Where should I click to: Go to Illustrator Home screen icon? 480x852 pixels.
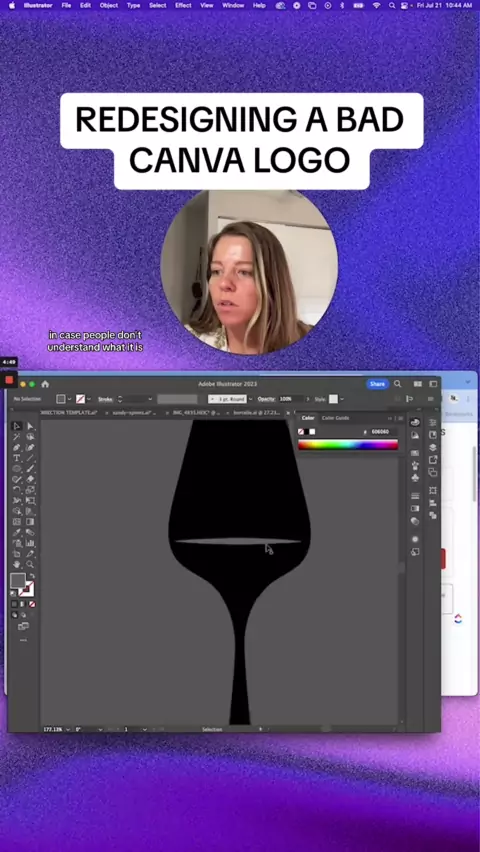pyautogui.click(x=45, y=384)
